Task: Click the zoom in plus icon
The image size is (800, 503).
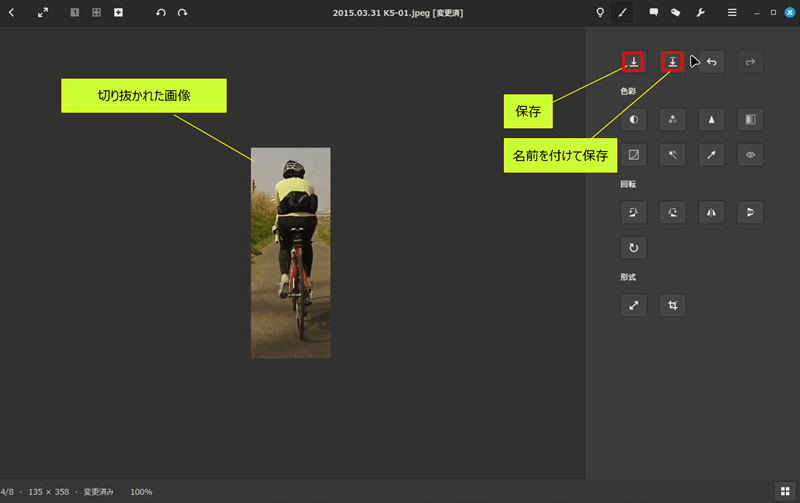Action: coord(118,12)
